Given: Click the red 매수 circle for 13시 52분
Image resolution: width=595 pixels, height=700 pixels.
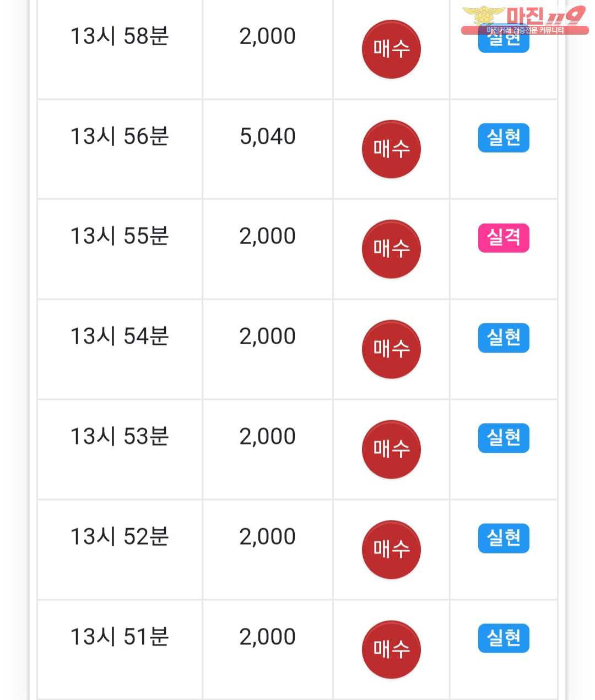Looking at the screenshot, I should pos(391,550).
